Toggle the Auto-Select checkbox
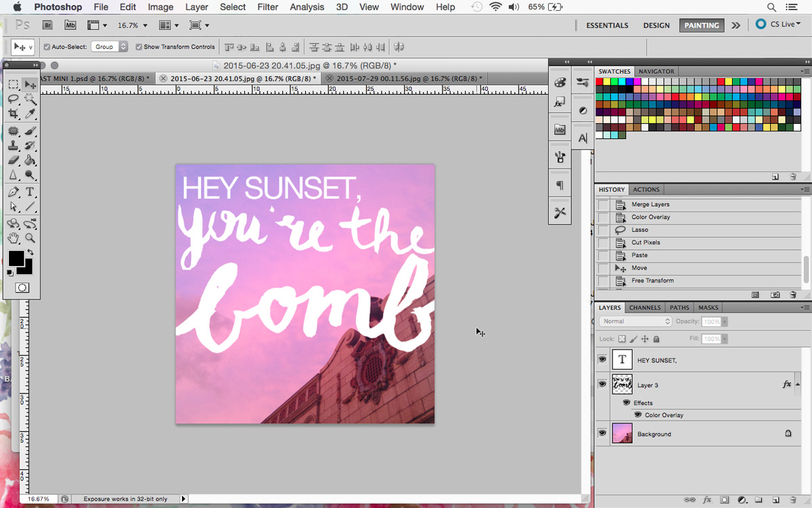 pos(47,47)
